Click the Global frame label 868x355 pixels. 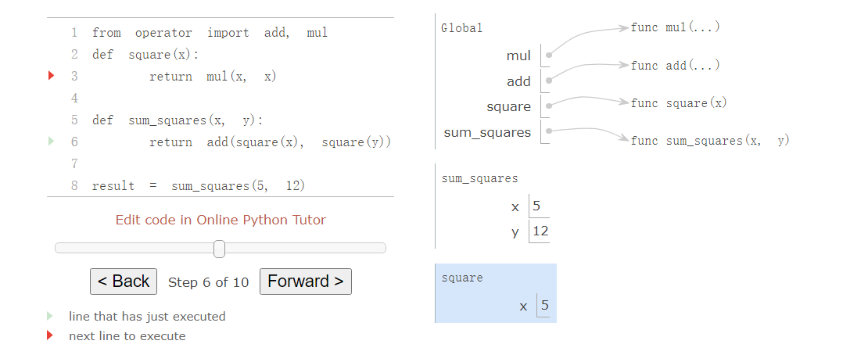(x=461, y=28)
